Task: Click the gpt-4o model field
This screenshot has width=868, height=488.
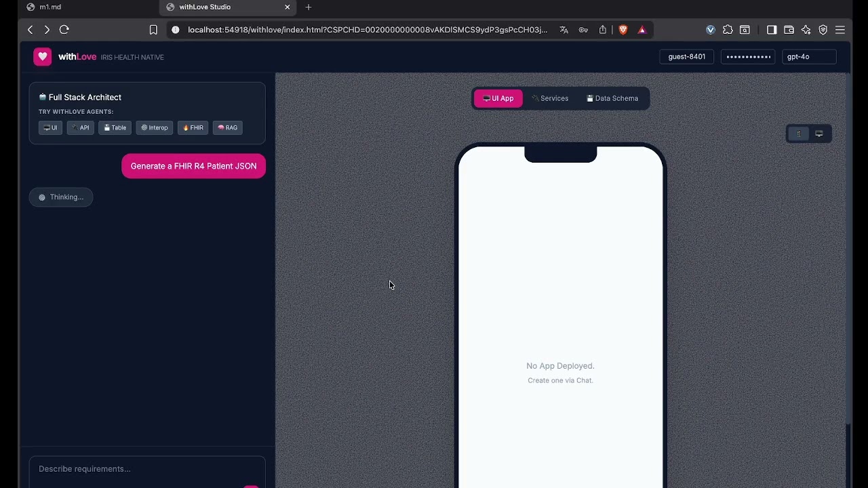Action: coord(809,57)
